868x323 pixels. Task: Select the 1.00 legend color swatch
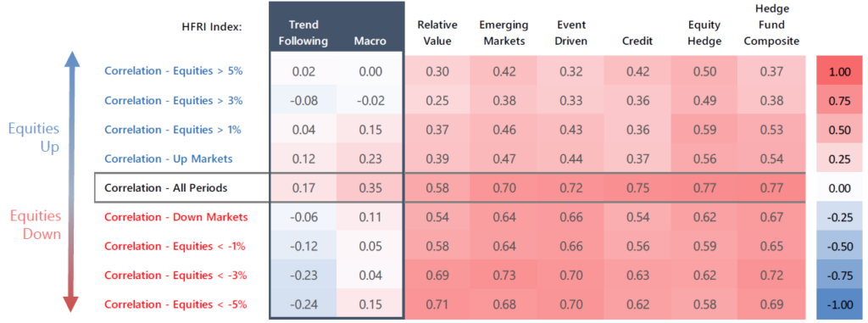(x=839, y=71)
